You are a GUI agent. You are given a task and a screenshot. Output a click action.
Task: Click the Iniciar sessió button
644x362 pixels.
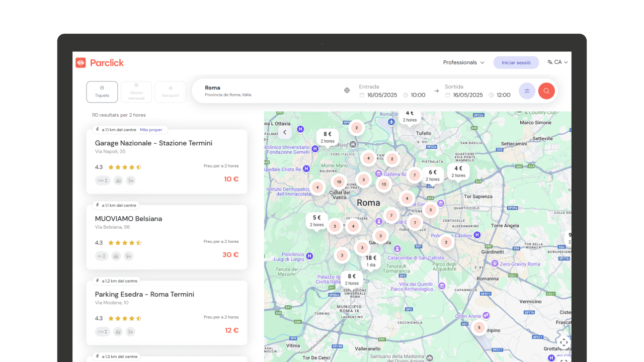pos(516,63)
